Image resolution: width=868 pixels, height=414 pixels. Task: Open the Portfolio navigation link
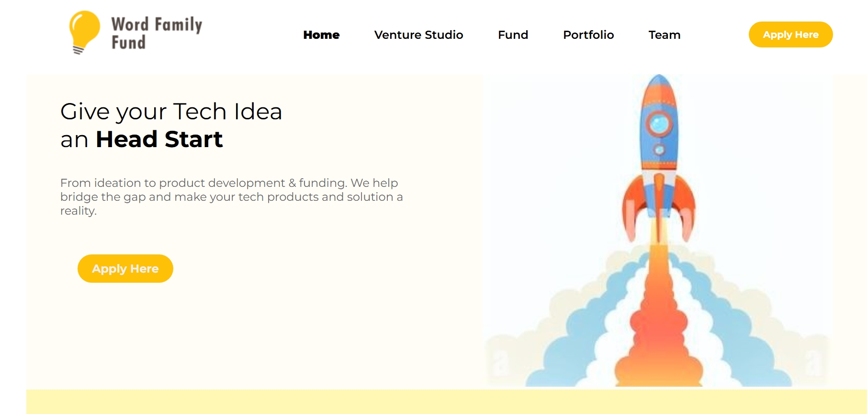click(x=588, y=35)
